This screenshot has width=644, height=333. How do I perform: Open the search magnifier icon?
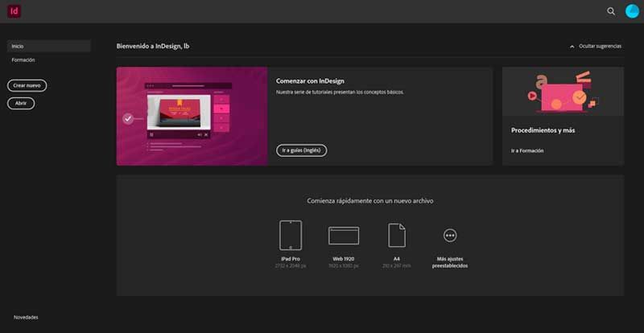pos(611,11)
